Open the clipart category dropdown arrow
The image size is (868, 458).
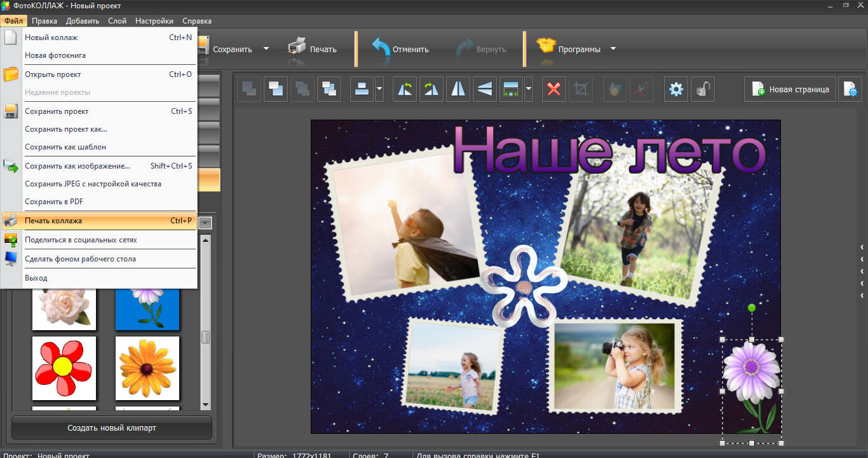pos(205,223)
